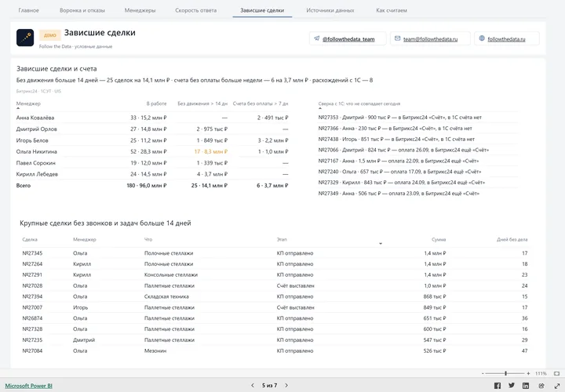Screen dimensions: 565x392
Task: Go to next report page arrow
Action: pos(286,385)
